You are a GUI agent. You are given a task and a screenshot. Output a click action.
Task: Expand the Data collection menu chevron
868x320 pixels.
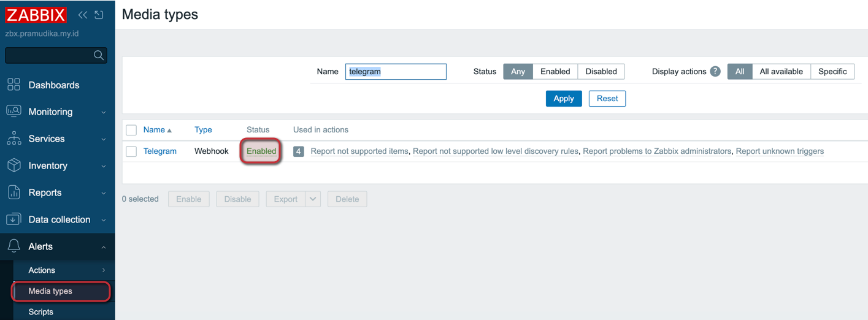pyautogui.click(x=104, y=220)
